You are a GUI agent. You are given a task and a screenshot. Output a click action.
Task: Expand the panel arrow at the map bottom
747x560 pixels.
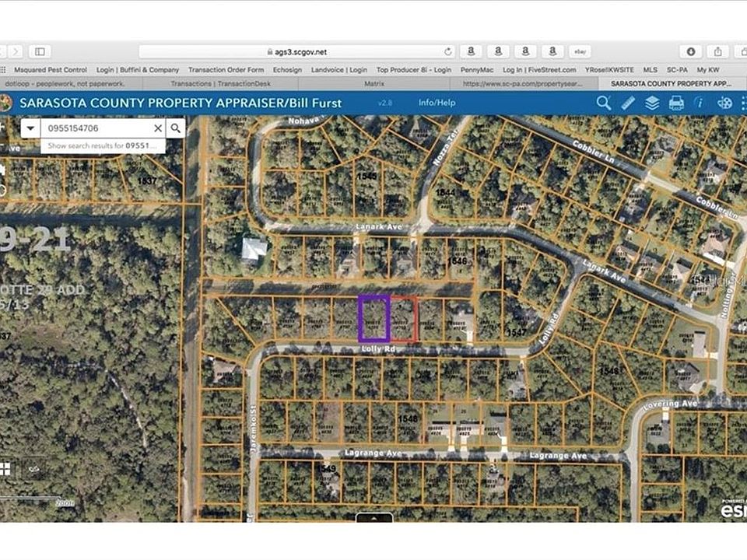click(374, 518)
